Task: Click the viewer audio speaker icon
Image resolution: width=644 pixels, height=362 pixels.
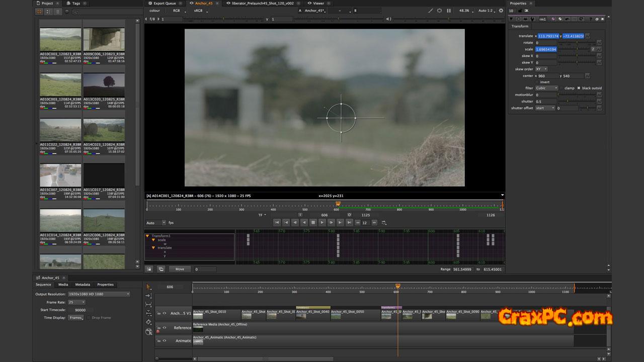Action: 388,19
